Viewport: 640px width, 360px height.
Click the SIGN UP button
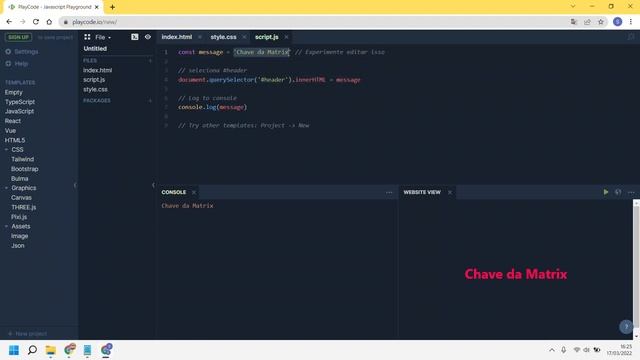point(18,37)
